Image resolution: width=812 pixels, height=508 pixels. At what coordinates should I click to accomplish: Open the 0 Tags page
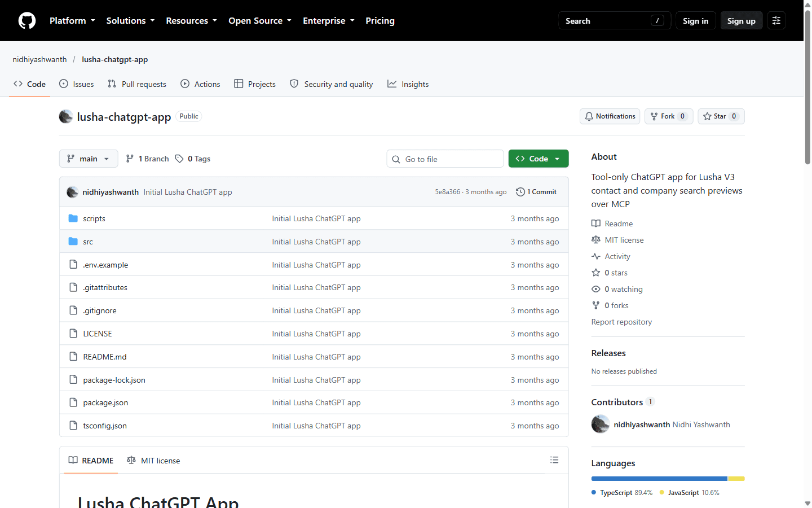pos(193,159)
